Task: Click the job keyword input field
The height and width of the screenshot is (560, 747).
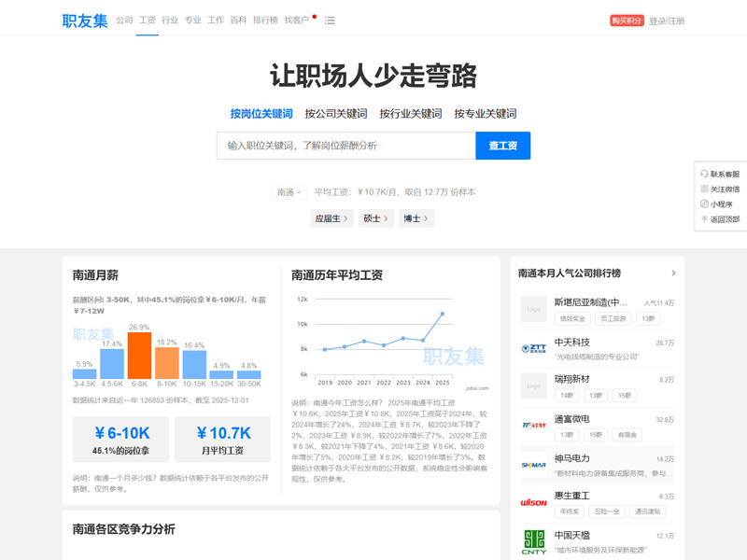Action: [x=345, y=146]
